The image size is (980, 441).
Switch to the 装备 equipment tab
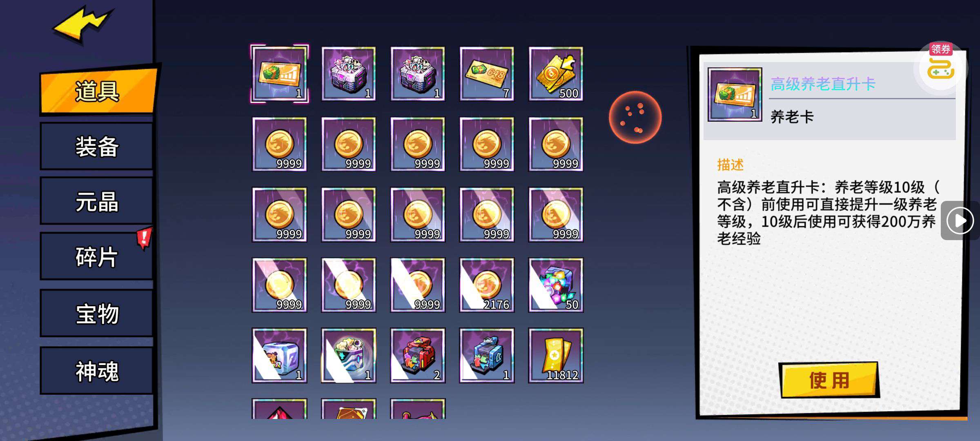(96, 146)
